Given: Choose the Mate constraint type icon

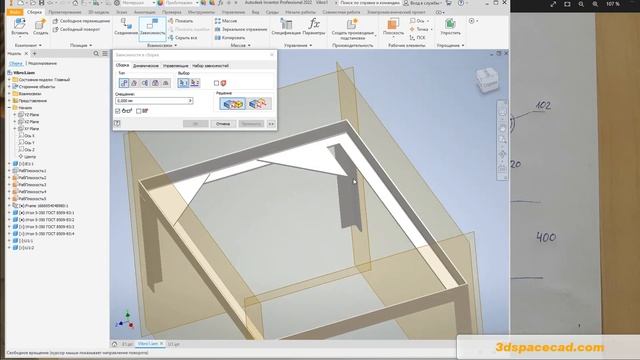Looking at the screenshot, I should pos(124,83).
